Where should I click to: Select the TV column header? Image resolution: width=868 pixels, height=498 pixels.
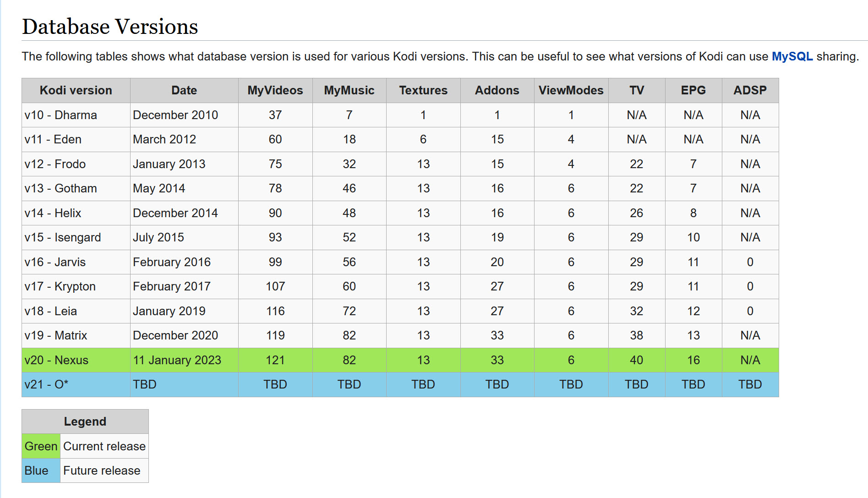tap(637, 90)
